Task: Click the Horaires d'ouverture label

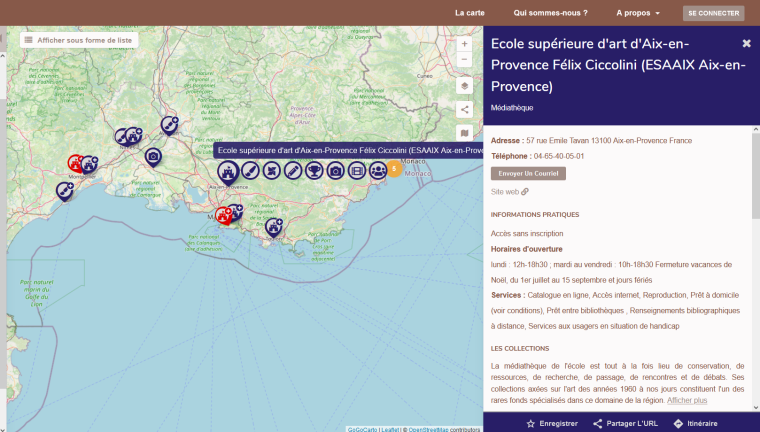Action: (x=526, y=249)
